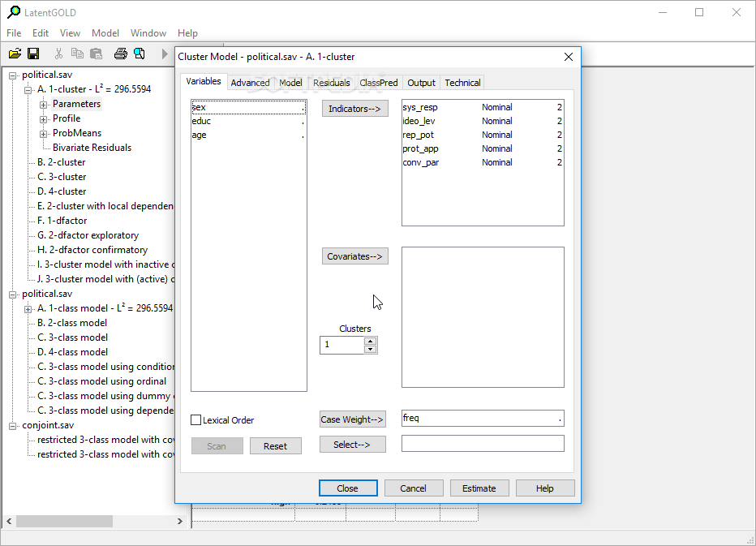
Task: Click the dialog Close button
Action: point(348,488)
